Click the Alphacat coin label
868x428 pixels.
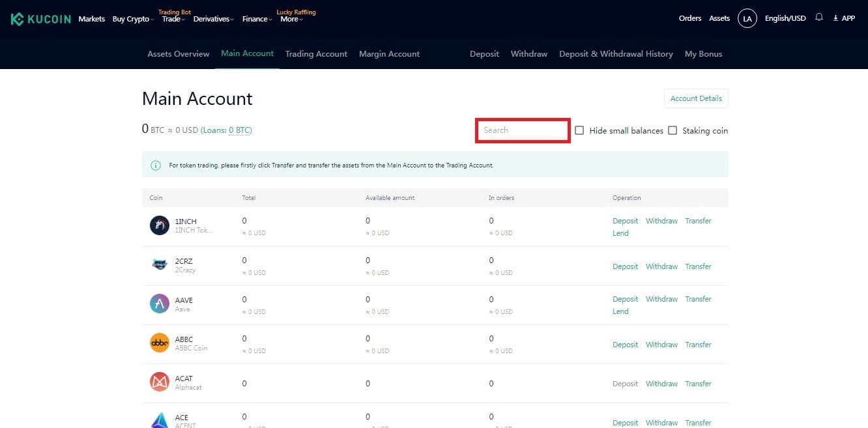188,387
